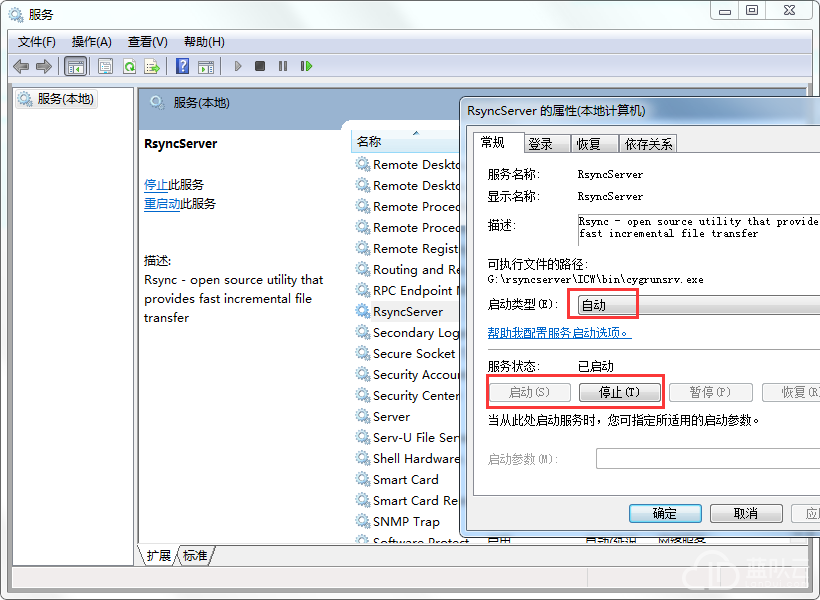
Task: Click the Forward arrow in the toolbar
Action: click(43, 66)
